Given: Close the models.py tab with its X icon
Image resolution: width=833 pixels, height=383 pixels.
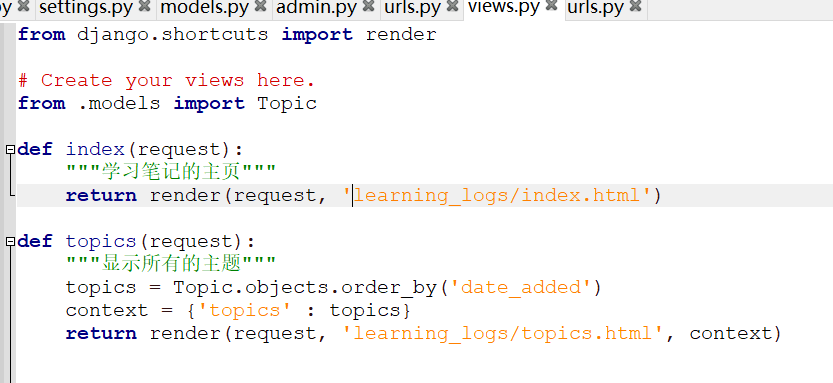Looking at the screenshot, I should click(x=260, y=6).
